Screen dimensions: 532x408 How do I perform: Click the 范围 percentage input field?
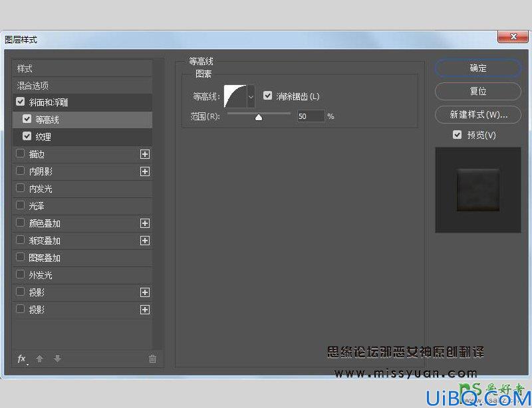[x=311, y=116]
